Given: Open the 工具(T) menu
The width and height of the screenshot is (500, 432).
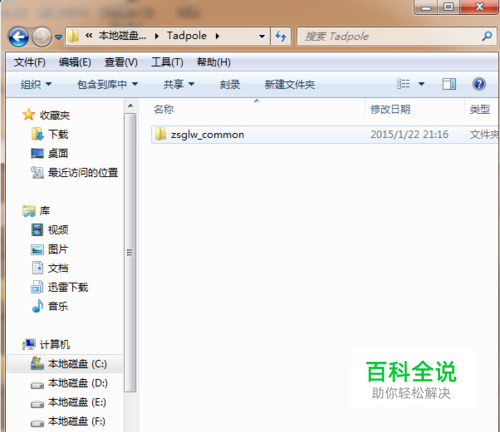Looking at the screenshot, I should pyautogui.click(x=167, y=62).
